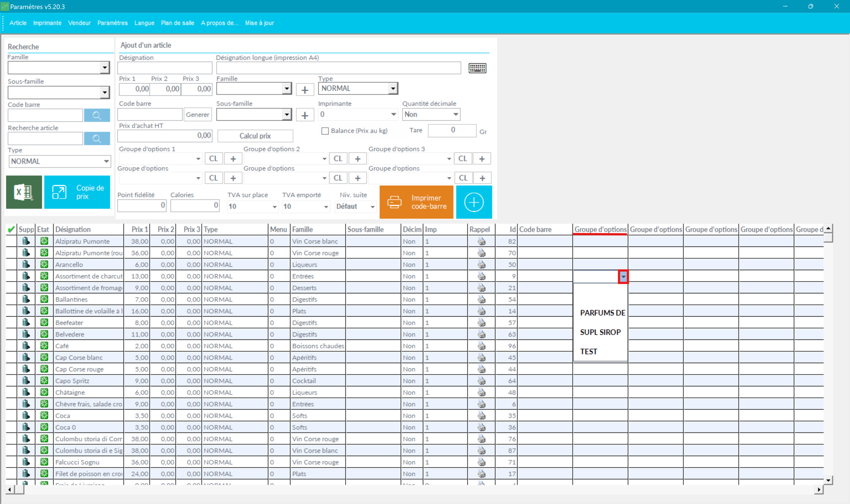Click Imprimer code-barre printer button
The image size is (850, 504).
pos(416,202)
